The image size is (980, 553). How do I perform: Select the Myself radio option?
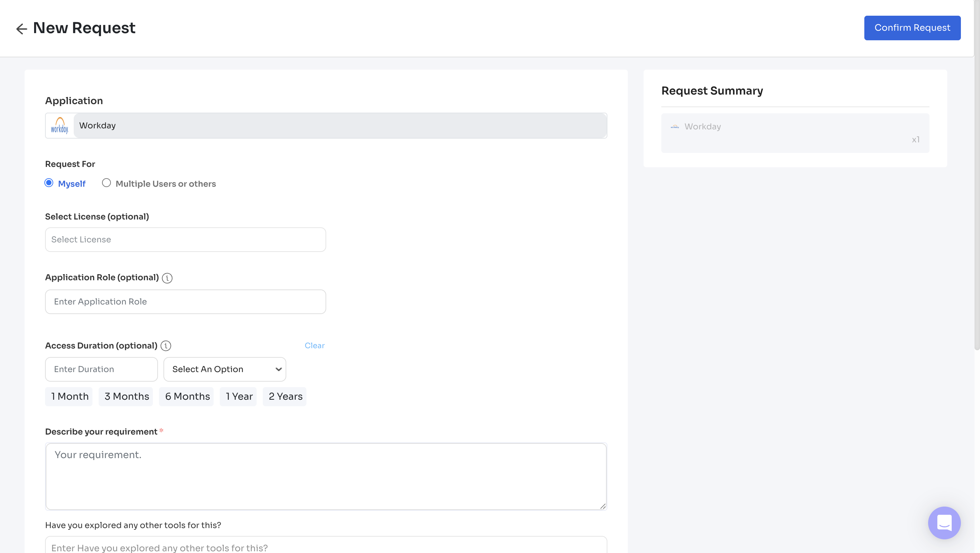pos(49,183)
